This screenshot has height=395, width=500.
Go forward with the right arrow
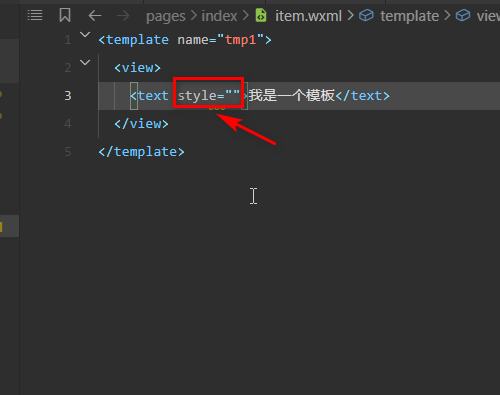pyautogui.click(x=123, y=15)
